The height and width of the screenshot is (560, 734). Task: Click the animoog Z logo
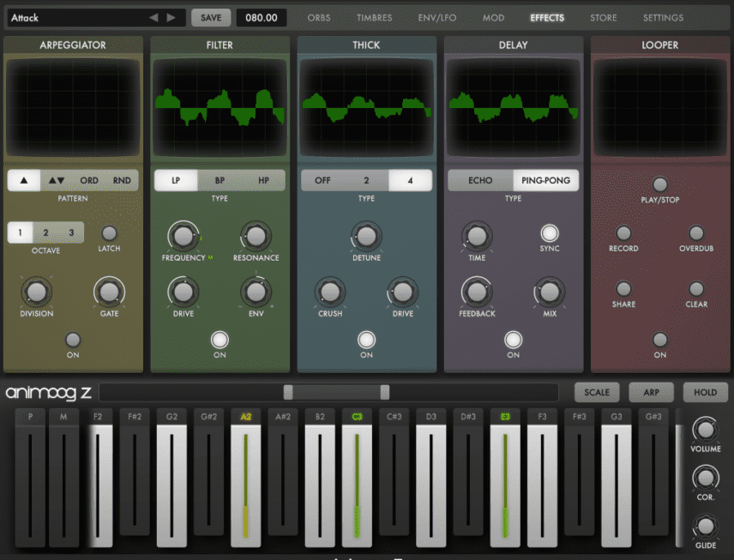tap(48, 393)
